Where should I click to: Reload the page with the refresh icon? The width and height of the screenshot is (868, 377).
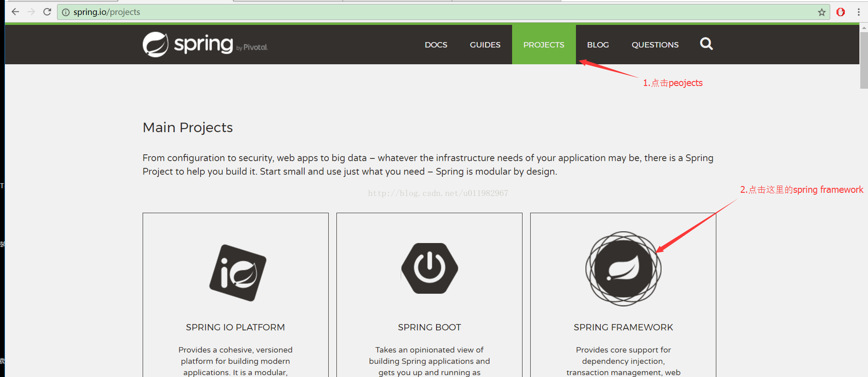click(47, 12)
